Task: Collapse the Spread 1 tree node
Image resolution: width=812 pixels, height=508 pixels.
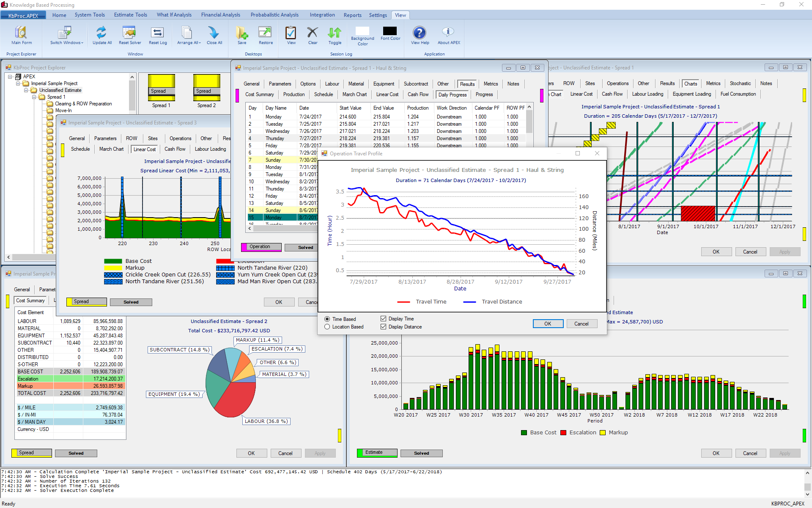Action: coord(34,97)
